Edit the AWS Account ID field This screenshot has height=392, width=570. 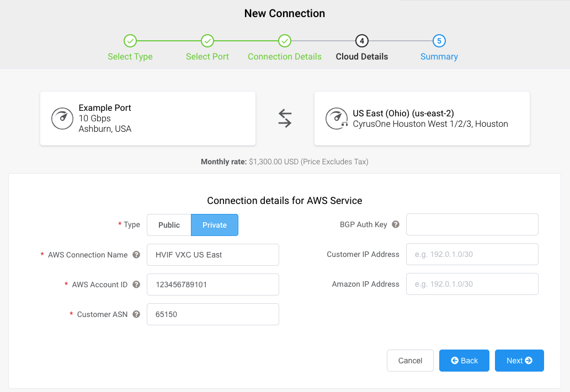pos(213,284)
